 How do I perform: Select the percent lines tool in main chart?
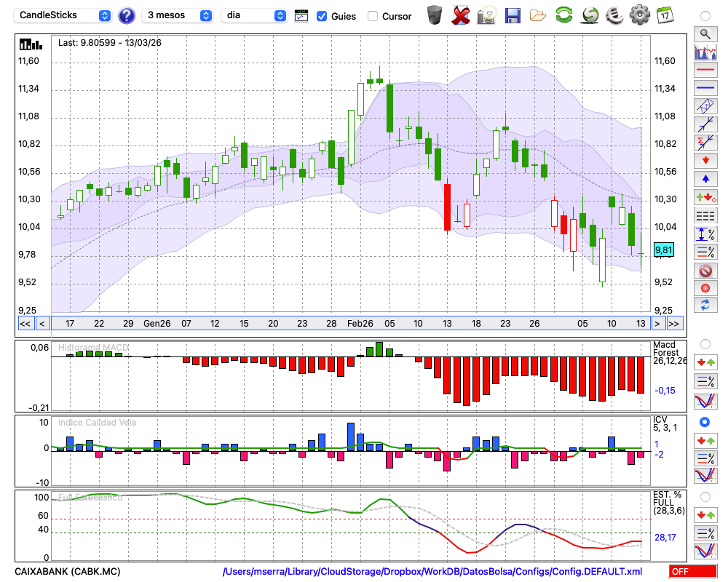pyautogui.click(x=705, y=252)
